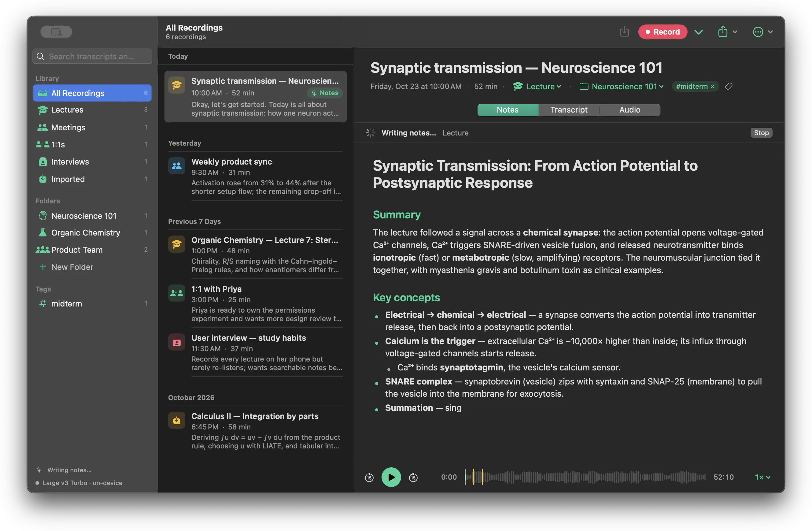This screenshot has width=812, height=531.
Task: Click the import recording icon in toolbar
Action: click(x=624, y=32)
